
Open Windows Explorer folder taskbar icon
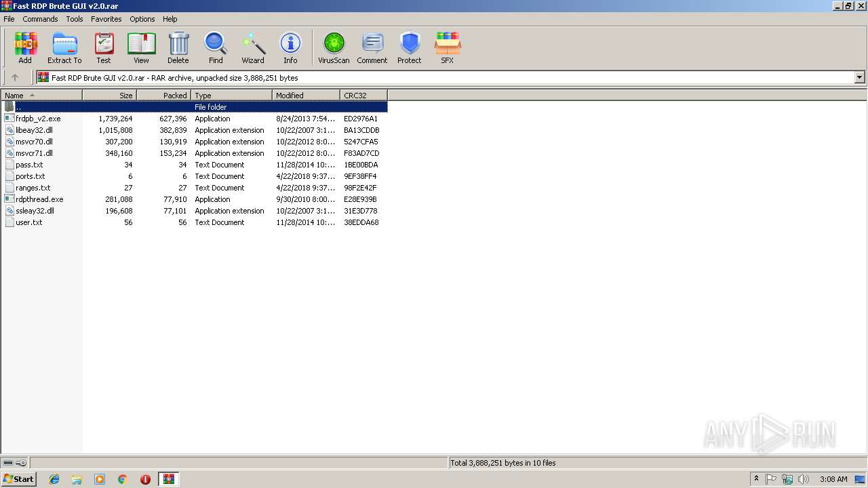tap(77, 479)
